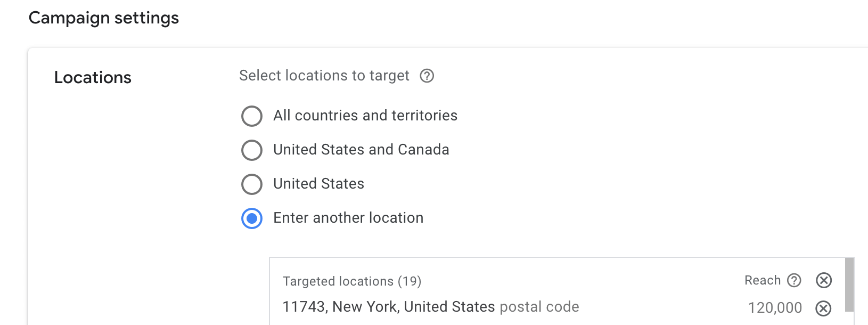Viewport: 868px width, 325px height.
Task: Click the Reach help question mark icon
Action: click(x=794, y=280)
